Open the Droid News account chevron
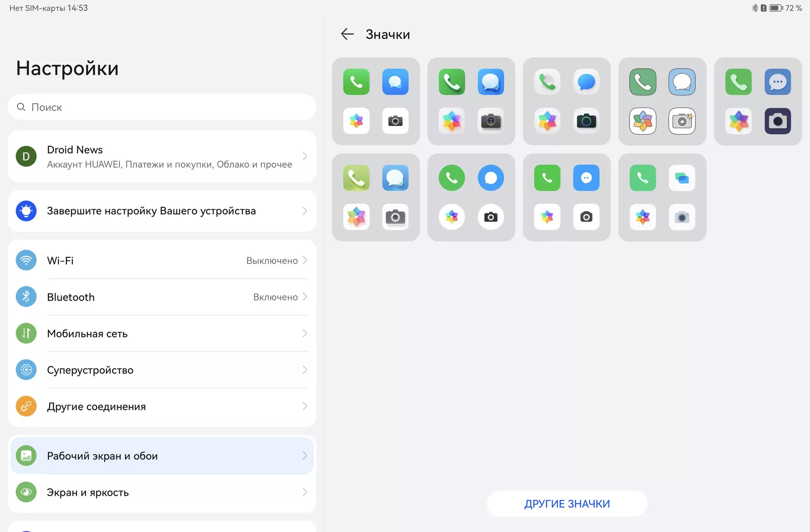The width and height of the screenshot is (810, 532). [x=305, y=156]
